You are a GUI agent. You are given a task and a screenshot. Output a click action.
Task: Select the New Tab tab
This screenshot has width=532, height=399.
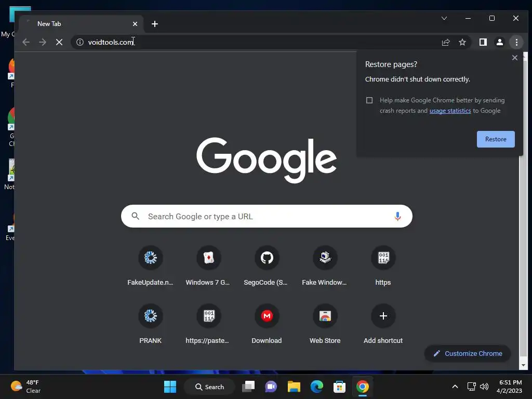click(82, 24)
